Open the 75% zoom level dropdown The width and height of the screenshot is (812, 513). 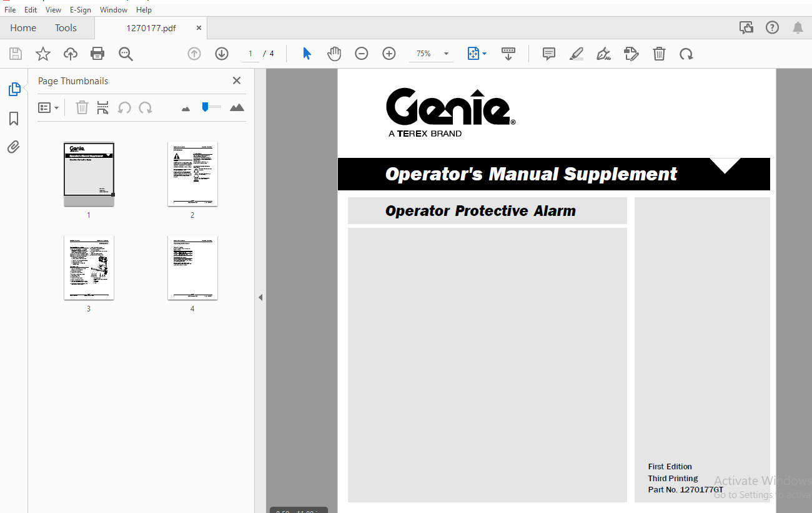pyautogui.click(x=431, y=54)
